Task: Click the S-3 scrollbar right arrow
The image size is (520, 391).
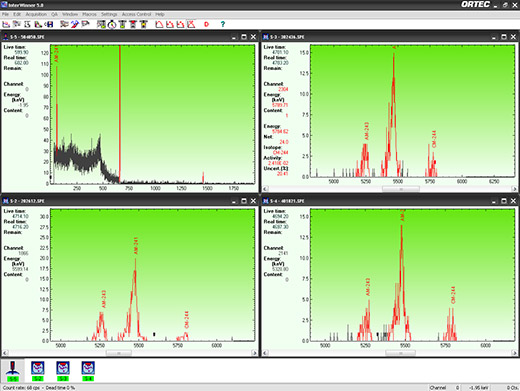Action: point(514,189)
